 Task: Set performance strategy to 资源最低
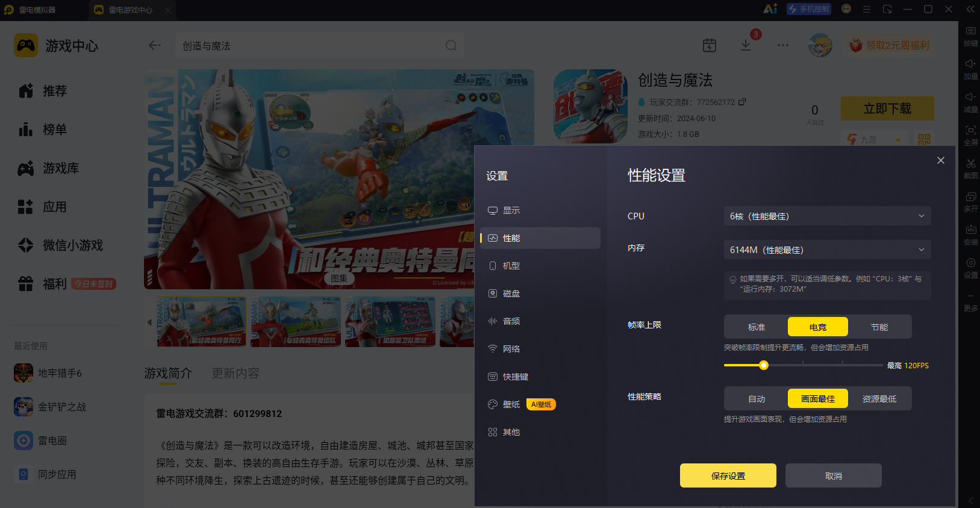[x=879, y=398]
